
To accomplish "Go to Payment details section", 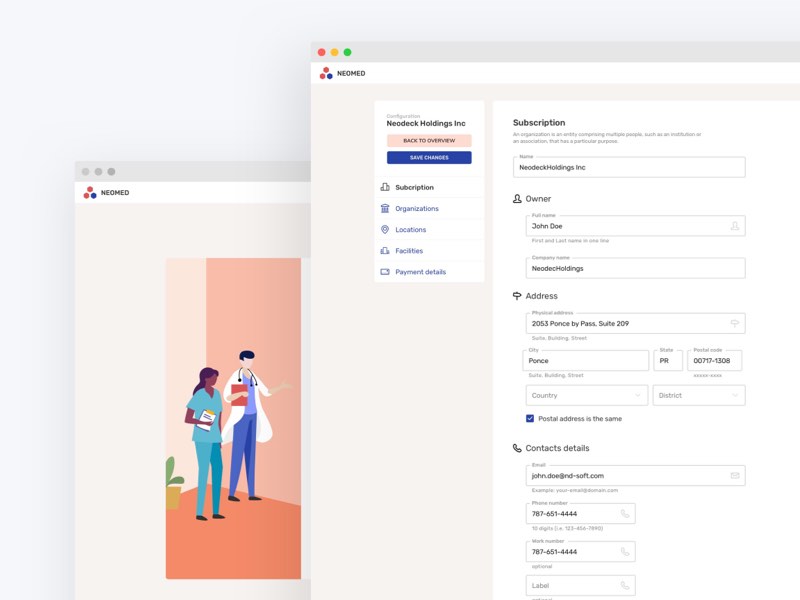I will pos(420,272).
